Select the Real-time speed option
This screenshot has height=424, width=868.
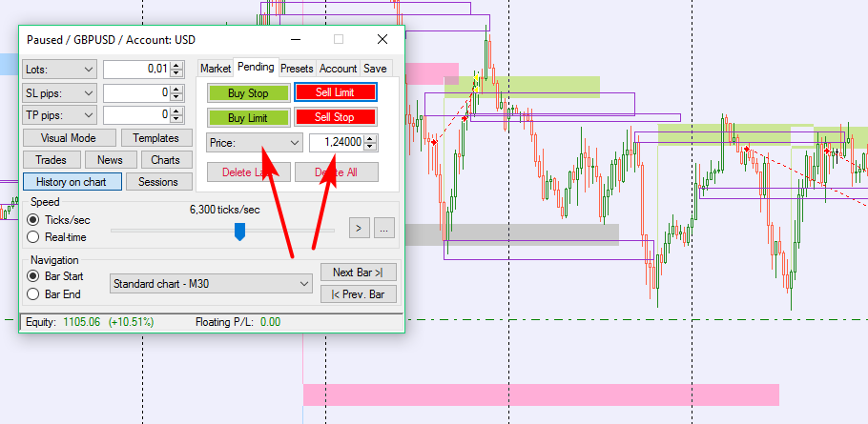57,237
